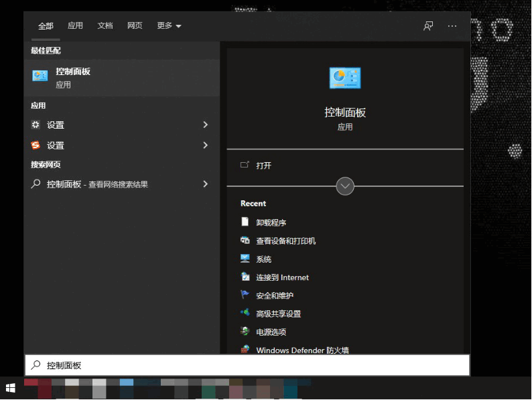This screenshot has width=532, height=400.
Task: Click the gear icon beside 设置
Action: click(x=36, y=125)
